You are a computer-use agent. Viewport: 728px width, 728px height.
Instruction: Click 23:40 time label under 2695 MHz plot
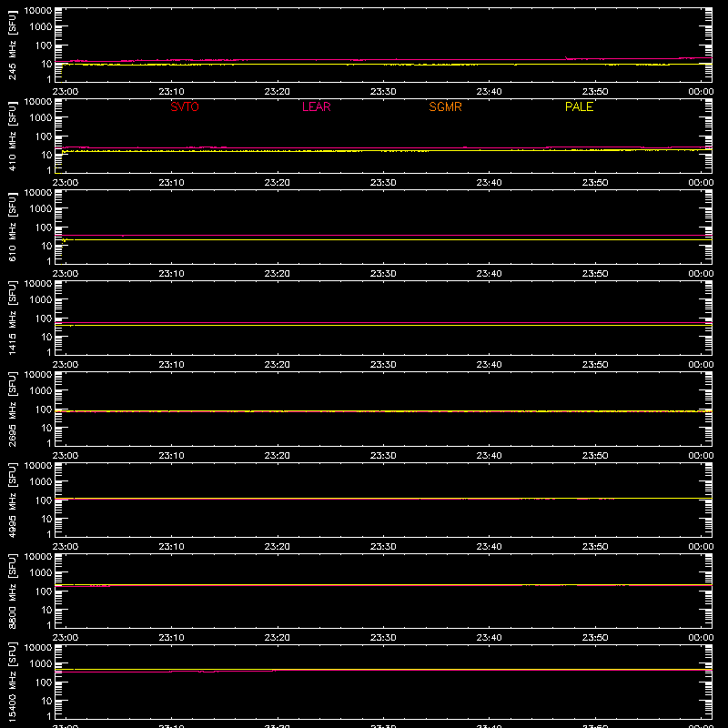(x=489, y=456)
